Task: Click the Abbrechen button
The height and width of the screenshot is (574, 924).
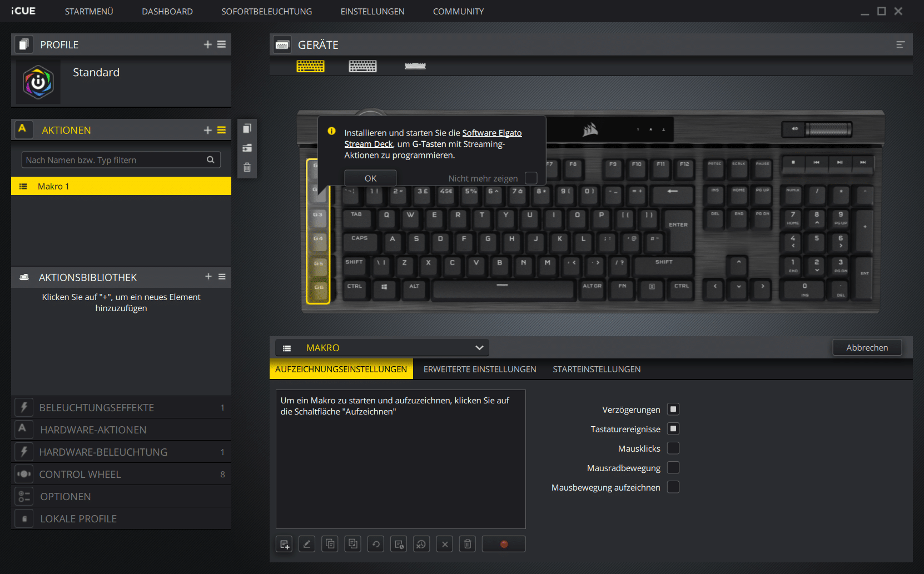Action: [x=867, y=347]
